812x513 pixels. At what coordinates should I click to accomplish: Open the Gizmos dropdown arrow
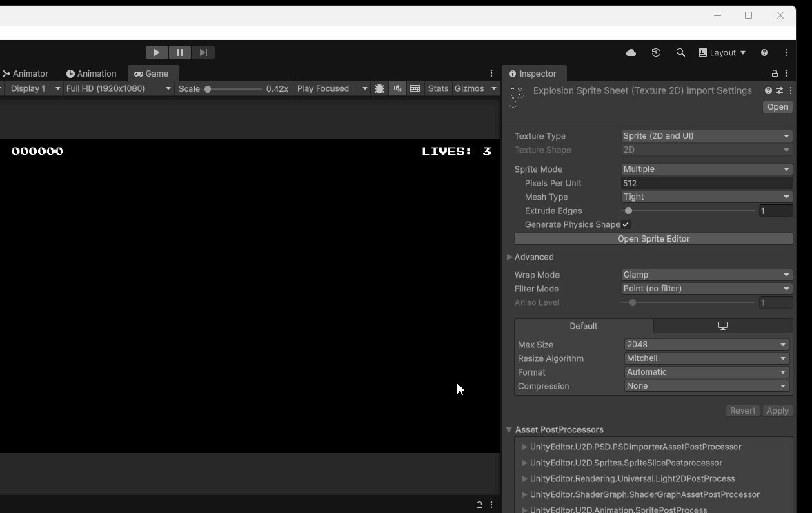[493, 88]
